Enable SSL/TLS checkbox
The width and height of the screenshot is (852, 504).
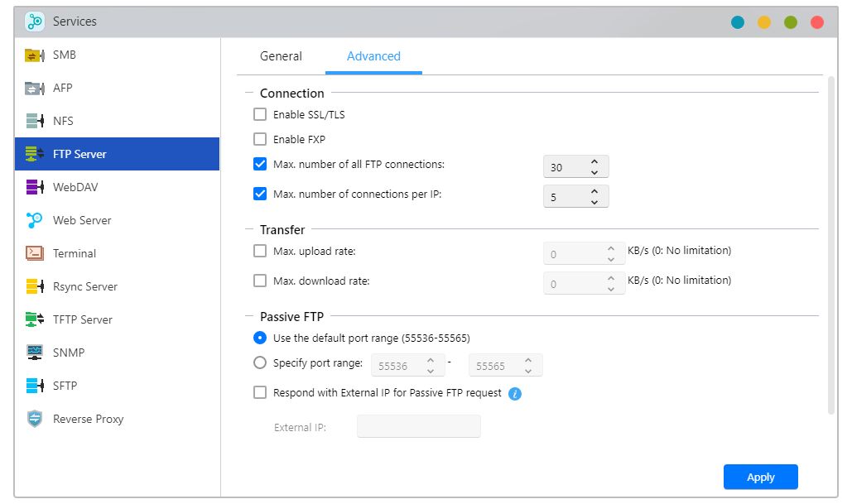pyautogui.click(x=260, y=115)
